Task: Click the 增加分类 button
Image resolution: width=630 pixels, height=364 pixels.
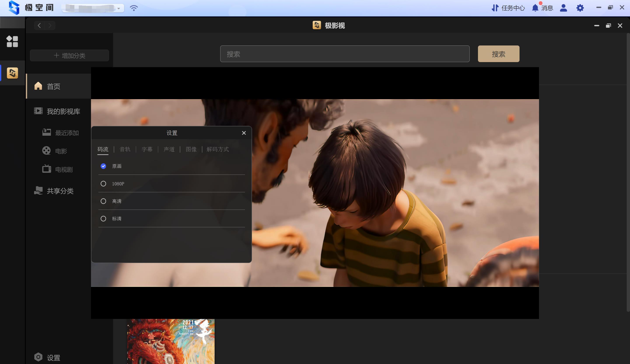Action: tap(70, 56)
